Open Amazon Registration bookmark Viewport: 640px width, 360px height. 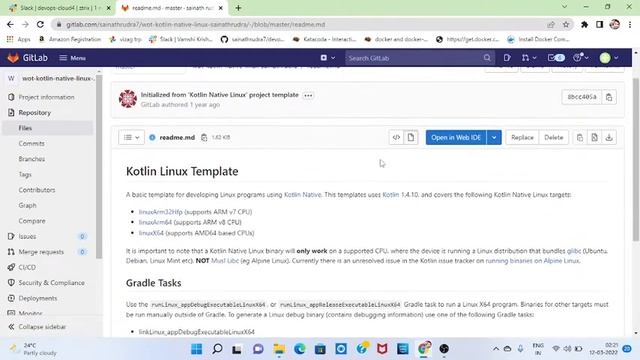70,39
